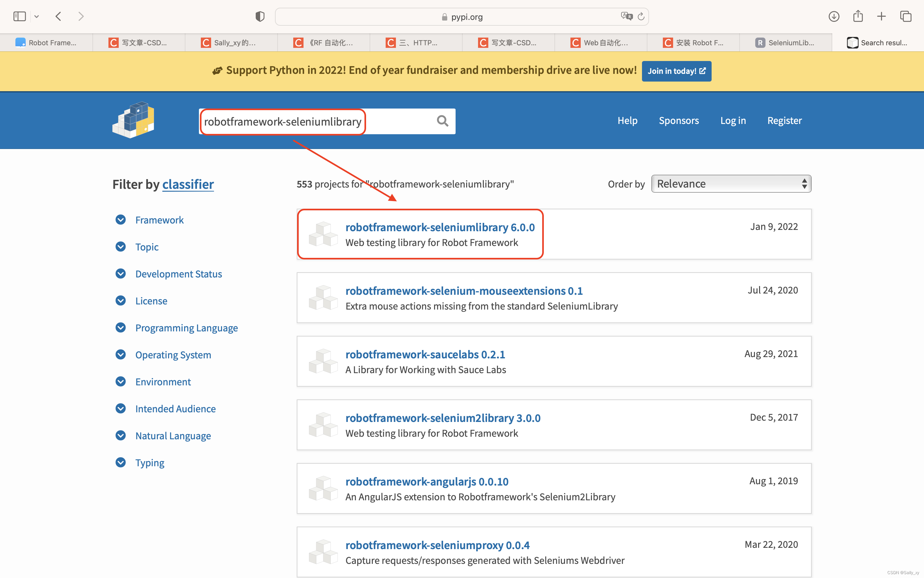Click the search magnifier icon
Screen dimensions: 924x578
pyautogui.click(x=442, y=121)
